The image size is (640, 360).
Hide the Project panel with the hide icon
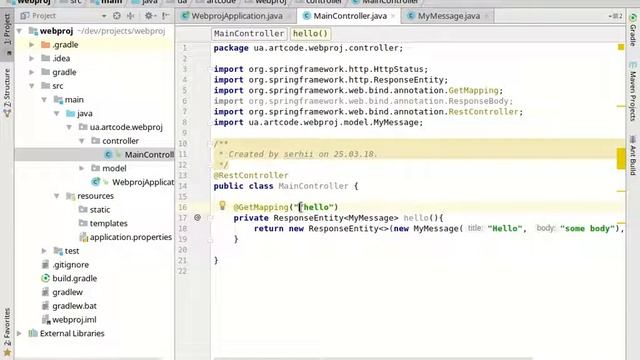165,16
